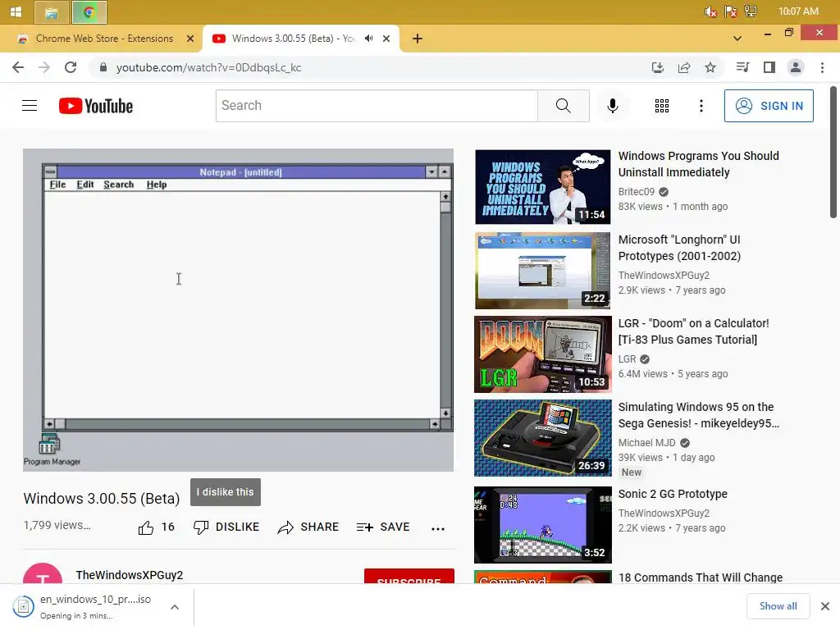Open the Windows Start menu

[16, 11]
